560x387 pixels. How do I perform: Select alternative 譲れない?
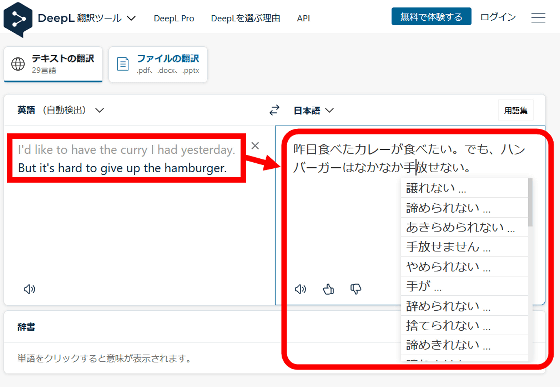(464, 188)
